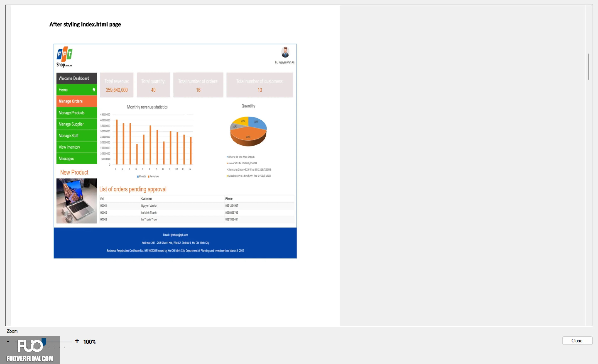
Task: Click the 100% zoom value
Action: [x=89, y=342]
